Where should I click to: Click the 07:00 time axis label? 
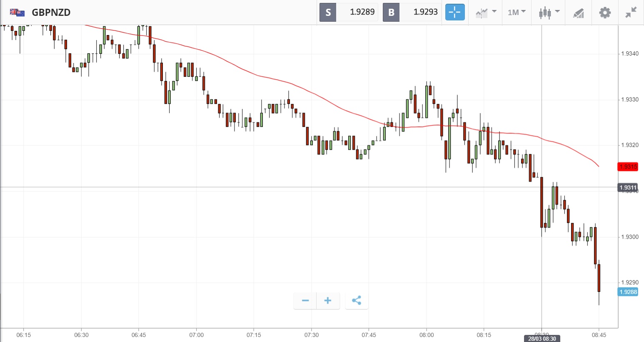(x=196, y=335)
